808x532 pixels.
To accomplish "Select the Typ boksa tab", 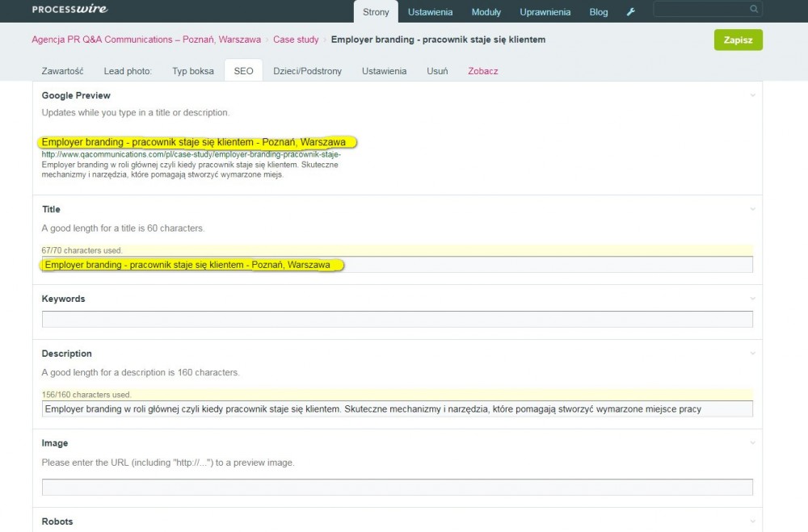I will pos(193,71).
